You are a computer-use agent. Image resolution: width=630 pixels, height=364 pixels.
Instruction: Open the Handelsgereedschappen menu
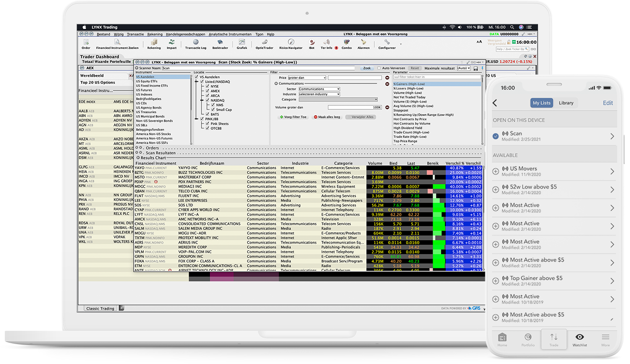185,35
